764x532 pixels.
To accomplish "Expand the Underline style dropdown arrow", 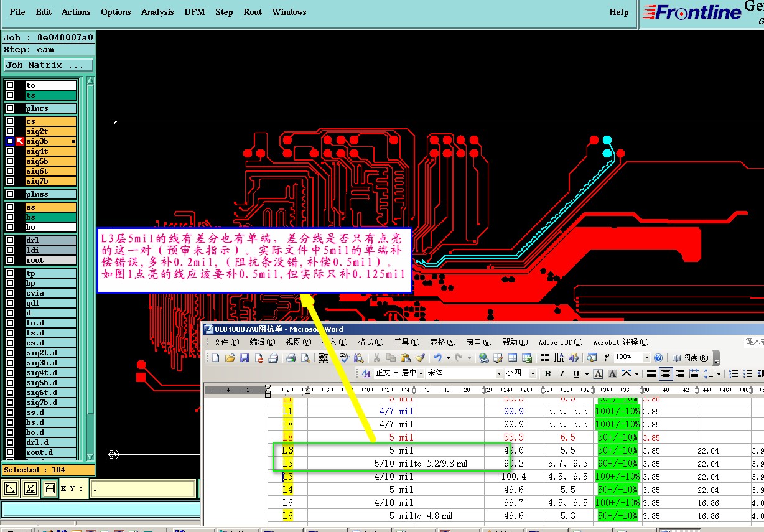I will pos(585,374).
